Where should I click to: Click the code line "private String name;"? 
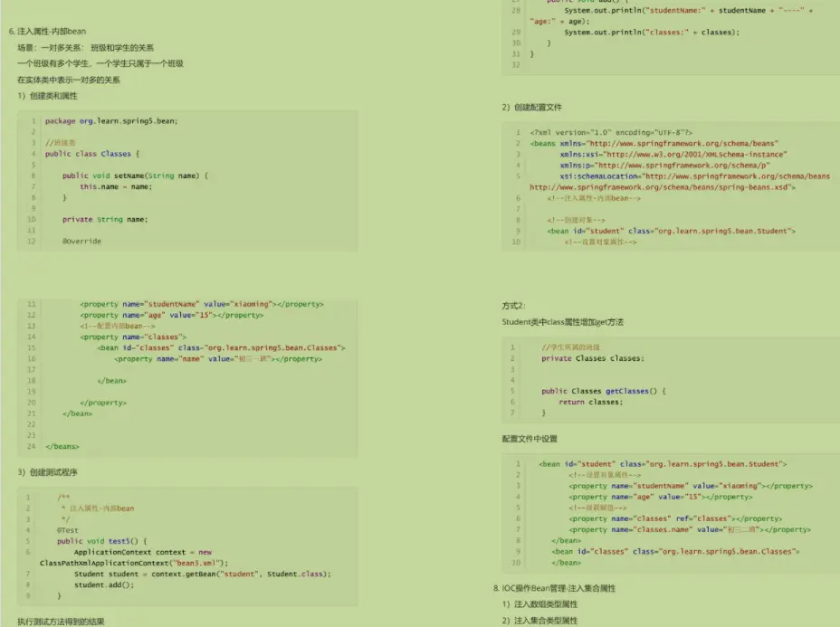(x=105, y=220)
